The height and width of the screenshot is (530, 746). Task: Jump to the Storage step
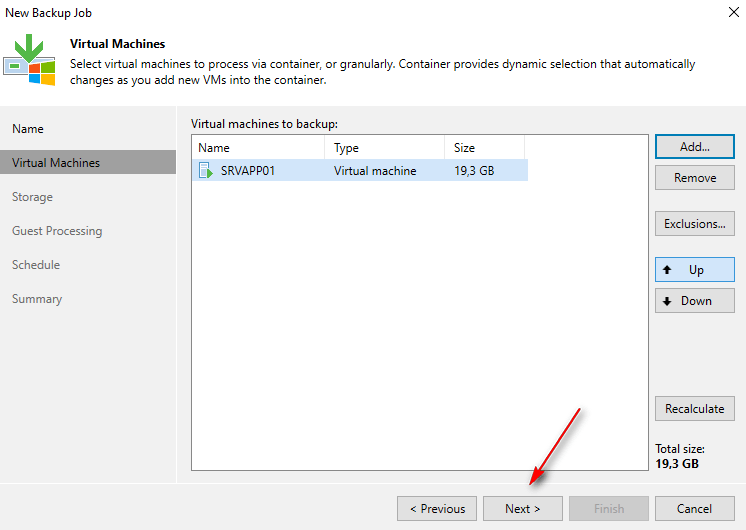tap(32, 197)
